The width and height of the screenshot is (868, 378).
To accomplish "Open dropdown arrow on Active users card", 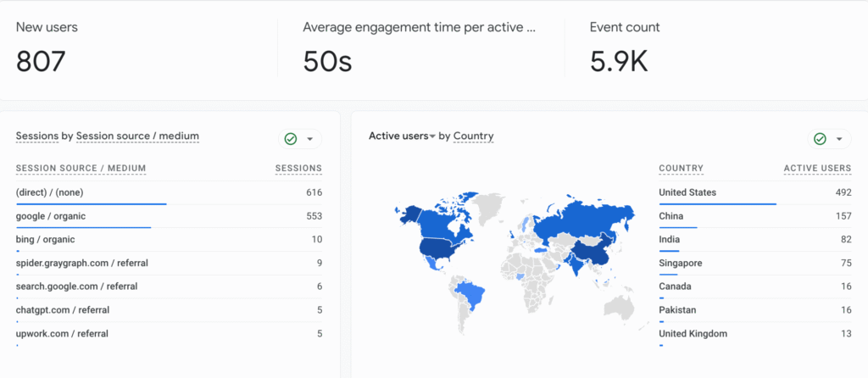I will pos(839,139).
